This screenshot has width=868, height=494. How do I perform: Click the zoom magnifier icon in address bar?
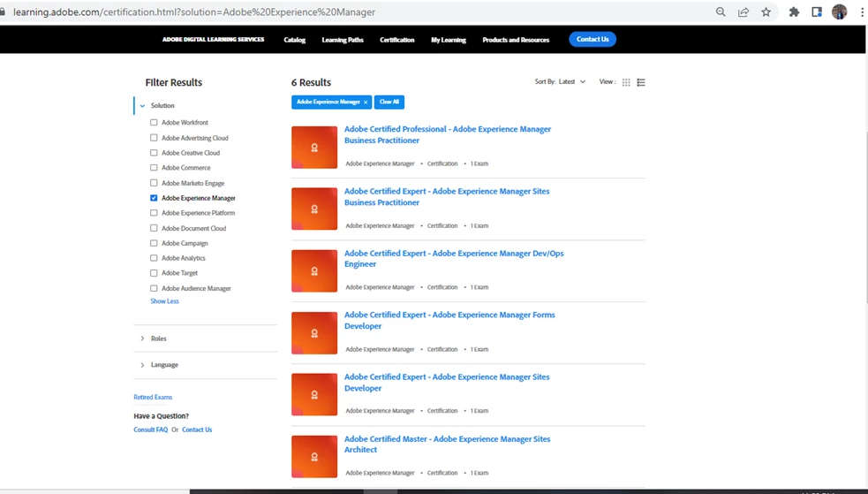(x=721, y=11)
